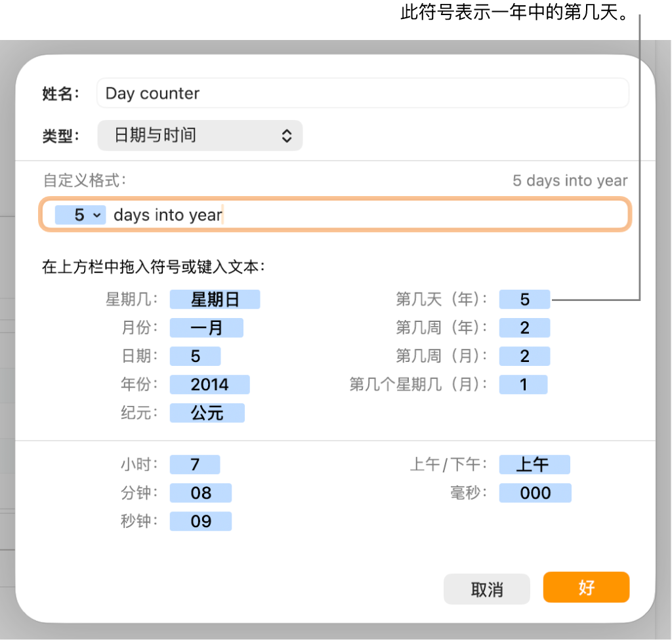Viewport: 672px width, 640px height.
Task: Click the 第几周（月） token showing 2
Action: click(x=524, y=356)
